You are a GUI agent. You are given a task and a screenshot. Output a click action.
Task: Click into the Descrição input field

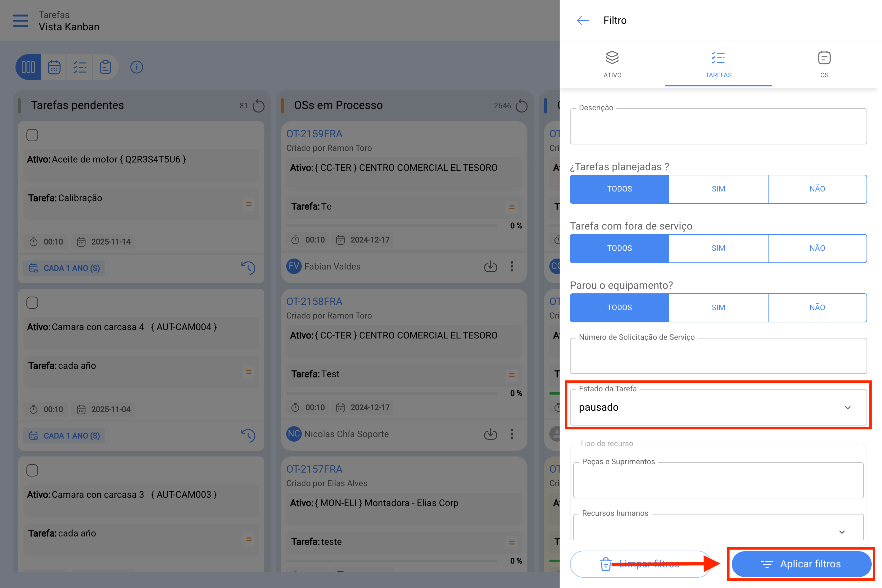click(718, 126)
